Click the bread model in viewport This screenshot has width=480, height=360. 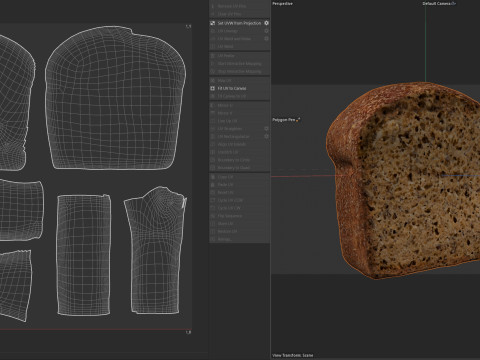point(403,180)
